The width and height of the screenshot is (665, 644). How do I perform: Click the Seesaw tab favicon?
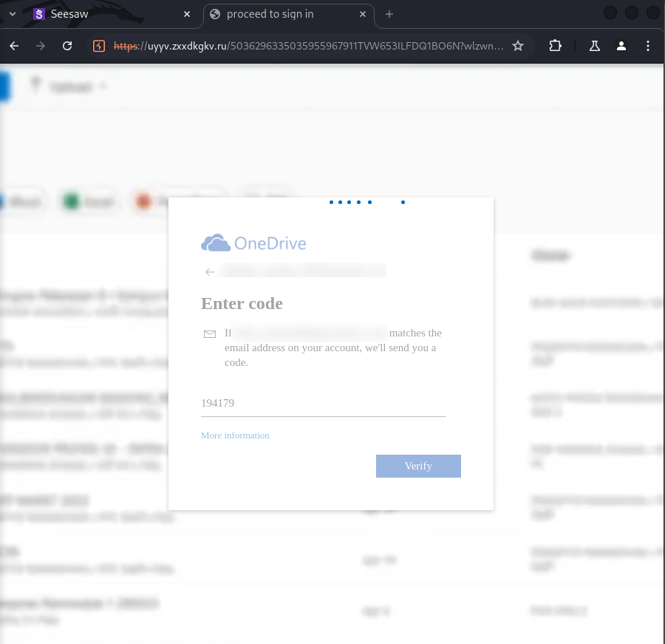tap(39, 14)
